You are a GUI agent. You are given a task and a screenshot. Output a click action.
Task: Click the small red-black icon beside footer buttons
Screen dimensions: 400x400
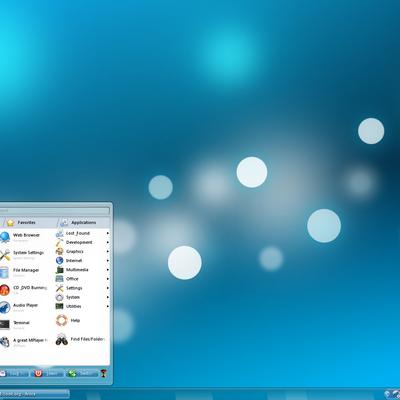(x=103, y=373)
